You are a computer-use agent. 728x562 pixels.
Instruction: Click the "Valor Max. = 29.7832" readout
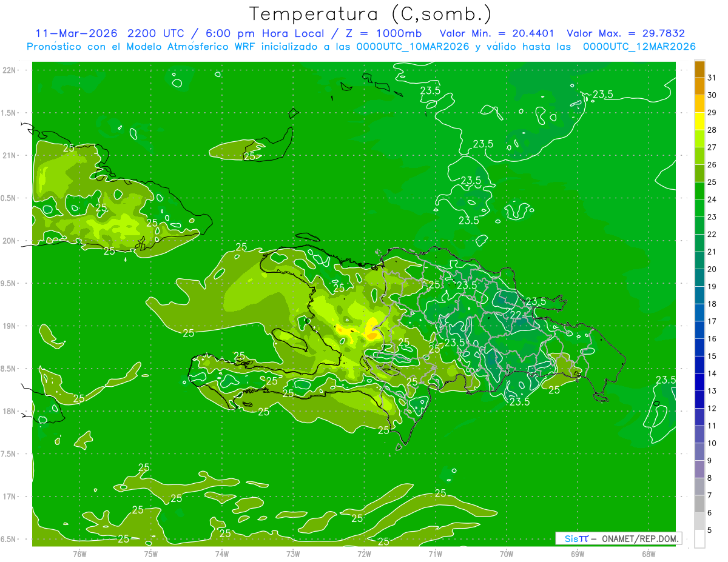[x=625, y=33]
